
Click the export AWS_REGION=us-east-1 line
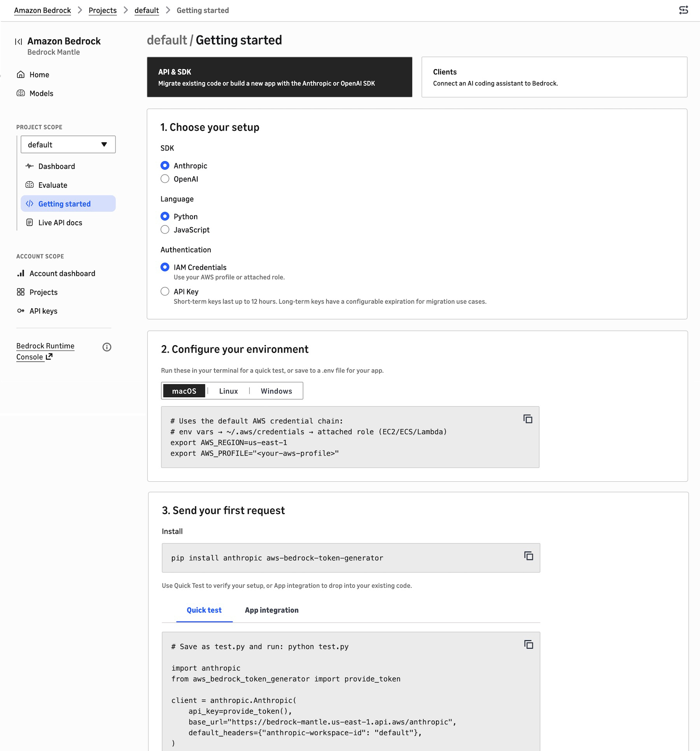coord(229,443)
